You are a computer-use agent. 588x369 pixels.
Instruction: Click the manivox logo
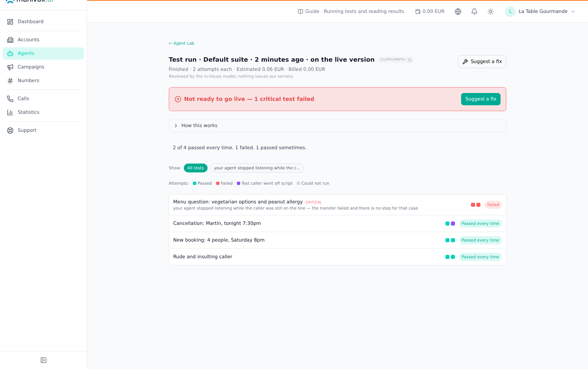30,1
